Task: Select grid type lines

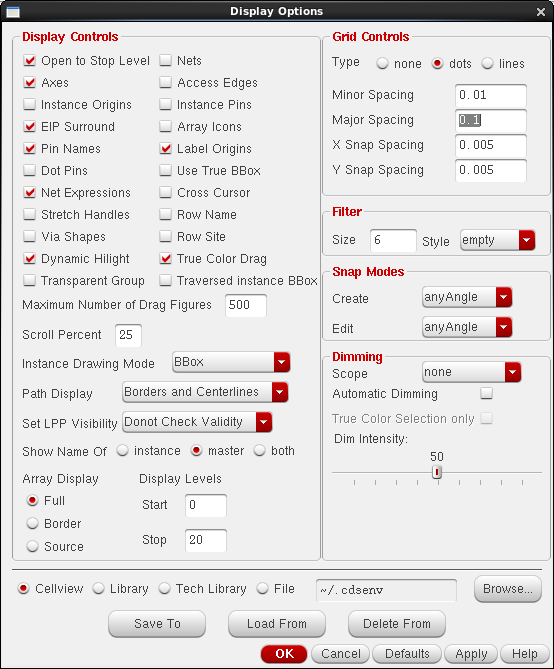Action: 487,64
